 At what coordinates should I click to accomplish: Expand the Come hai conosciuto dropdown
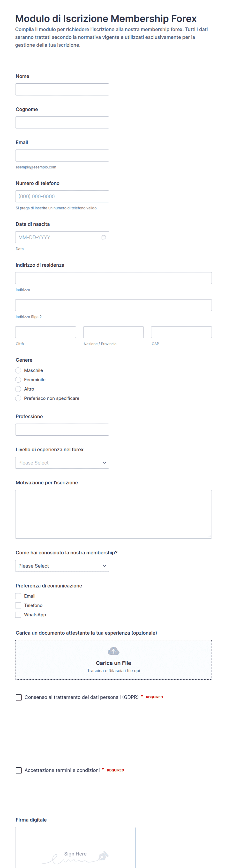[x=62, y=566]
